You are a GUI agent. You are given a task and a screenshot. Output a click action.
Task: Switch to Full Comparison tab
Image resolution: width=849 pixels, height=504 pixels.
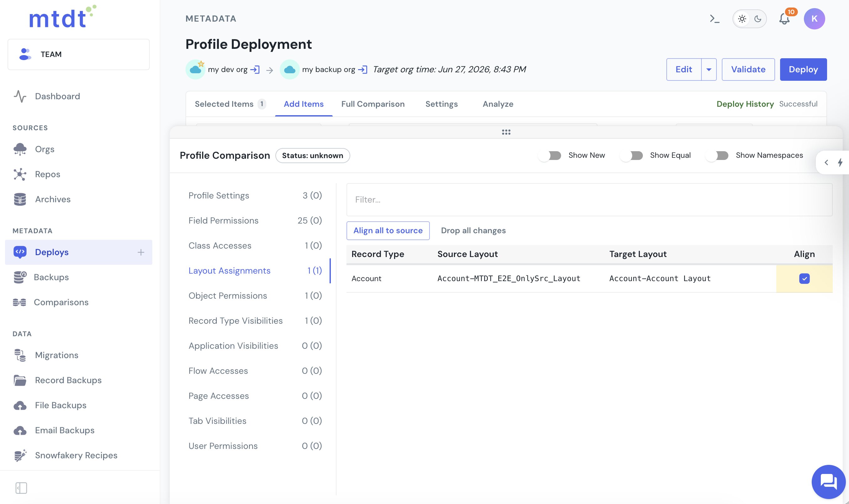pyautogui.click(x=373, y=104)
